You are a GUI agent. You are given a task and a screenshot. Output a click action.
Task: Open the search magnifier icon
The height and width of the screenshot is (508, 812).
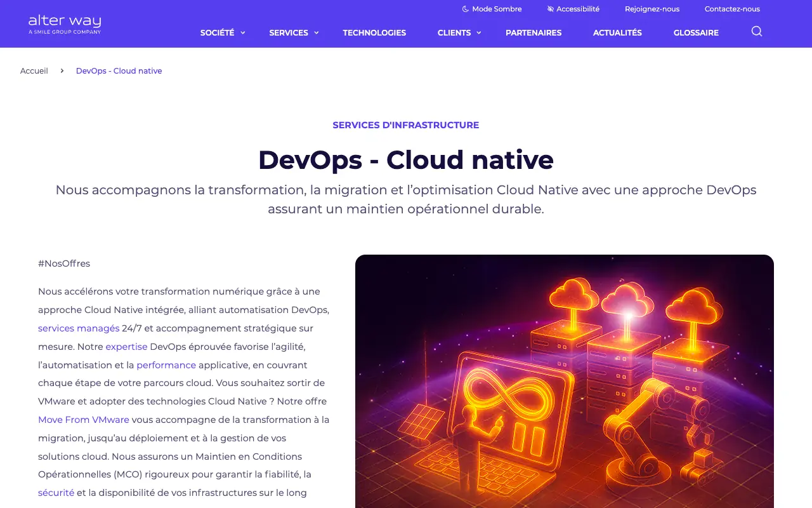click(756, 31)
